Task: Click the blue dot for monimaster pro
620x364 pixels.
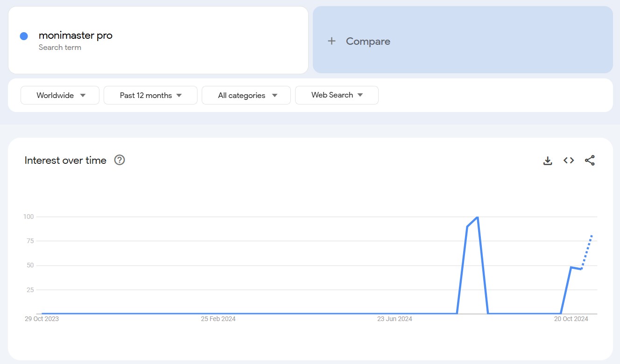Action: (24, 36)
